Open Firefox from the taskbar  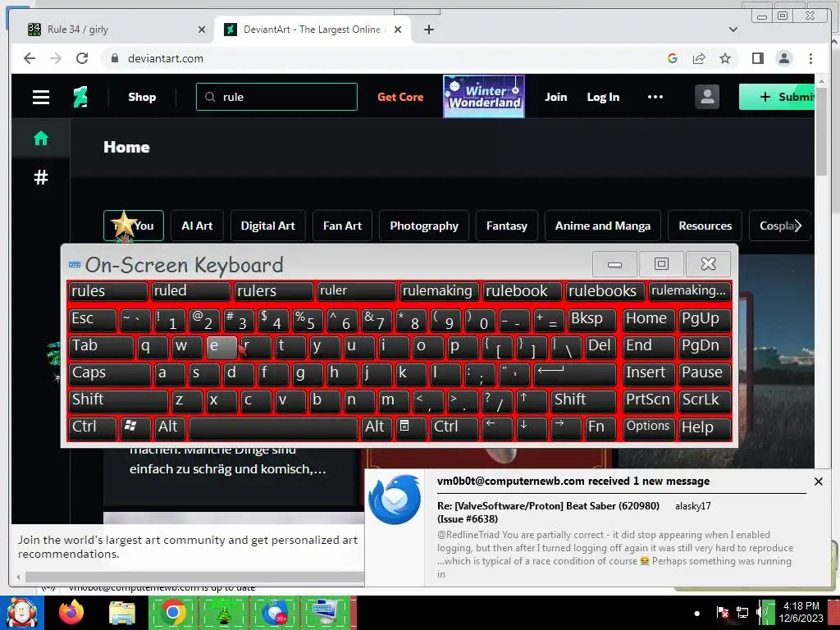[x=71, y=612]
